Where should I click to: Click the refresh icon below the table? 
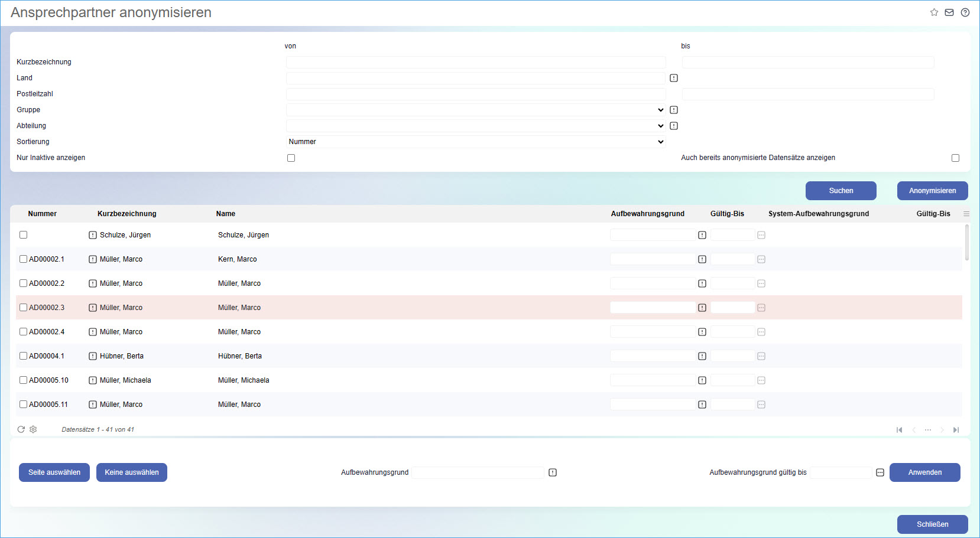[x=21, y=429]
